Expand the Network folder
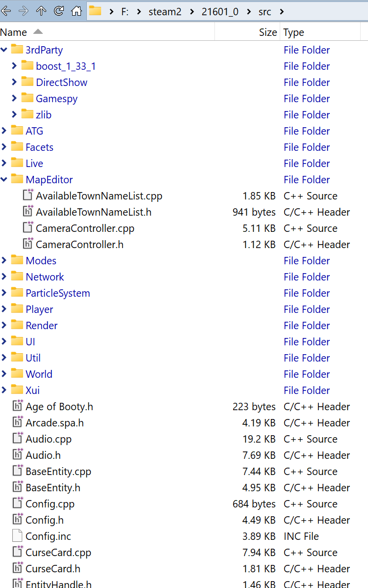Image resolution: width=368 pixels, height=588 pixels. pyautogui.click(x=4, y=277)
